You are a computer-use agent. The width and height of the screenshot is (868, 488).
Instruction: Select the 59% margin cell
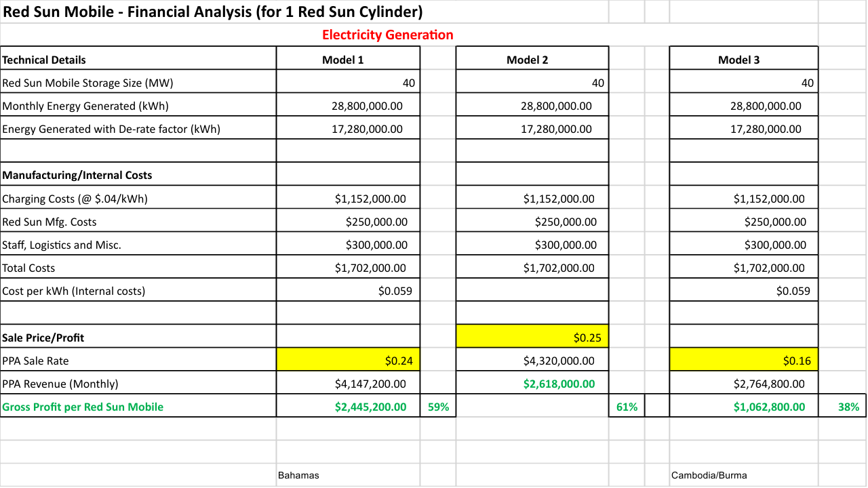[x=439, y=406]
